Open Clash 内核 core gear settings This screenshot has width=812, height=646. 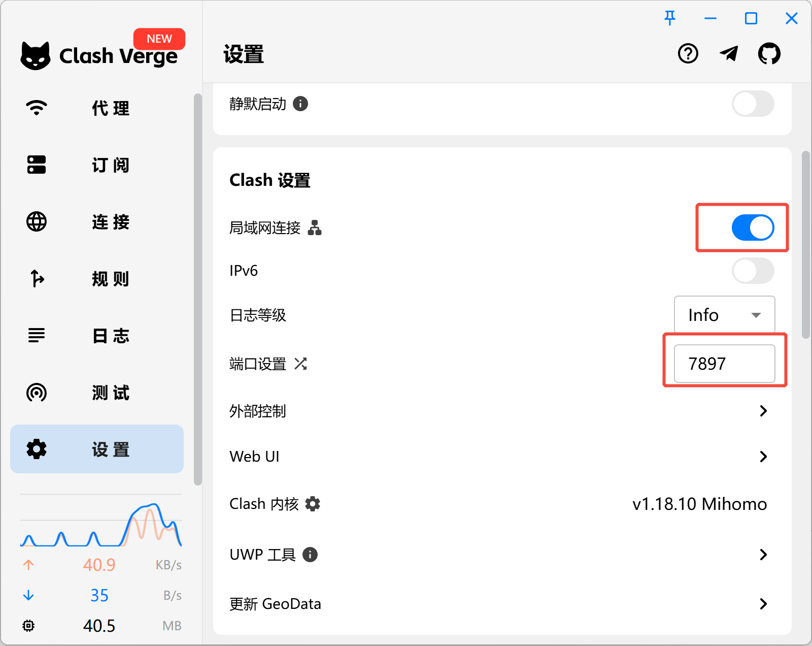313,504
